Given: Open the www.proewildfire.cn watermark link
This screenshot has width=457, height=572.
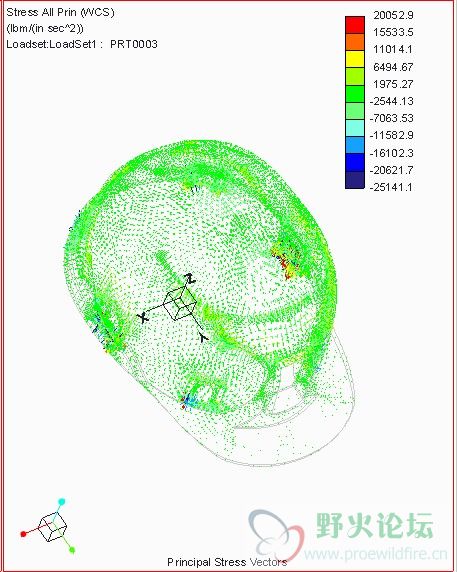Looking at the screenshot, I should tap(376, 554).
